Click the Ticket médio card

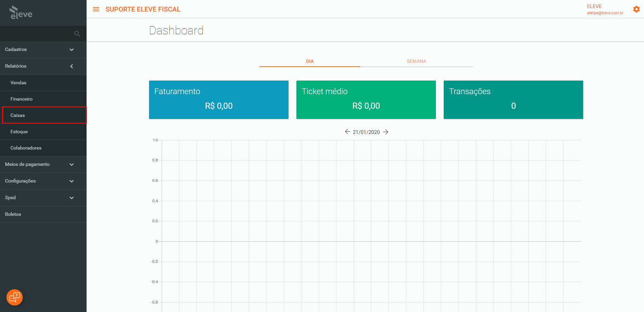pyautogui.click(x=366, y=100)
